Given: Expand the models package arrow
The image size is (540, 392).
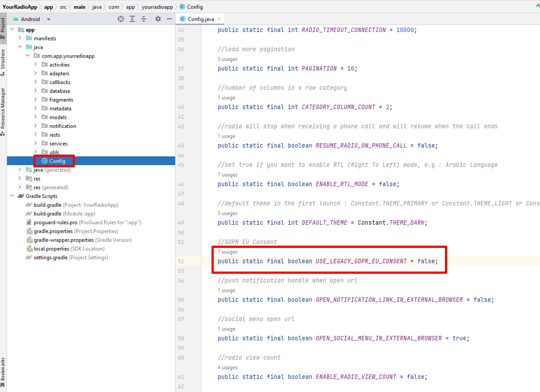Looking at the screenshot, I should (35, 117).
